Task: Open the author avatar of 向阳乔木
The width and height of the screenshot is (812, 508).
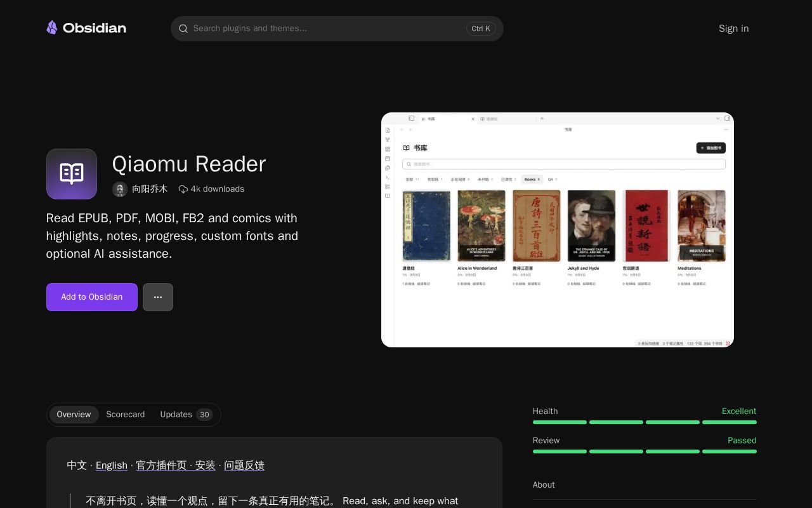Action: click(120, 189)
